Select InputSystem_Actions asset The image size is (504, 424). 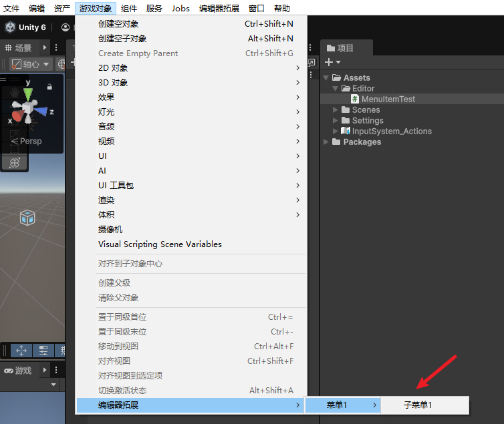386,131
